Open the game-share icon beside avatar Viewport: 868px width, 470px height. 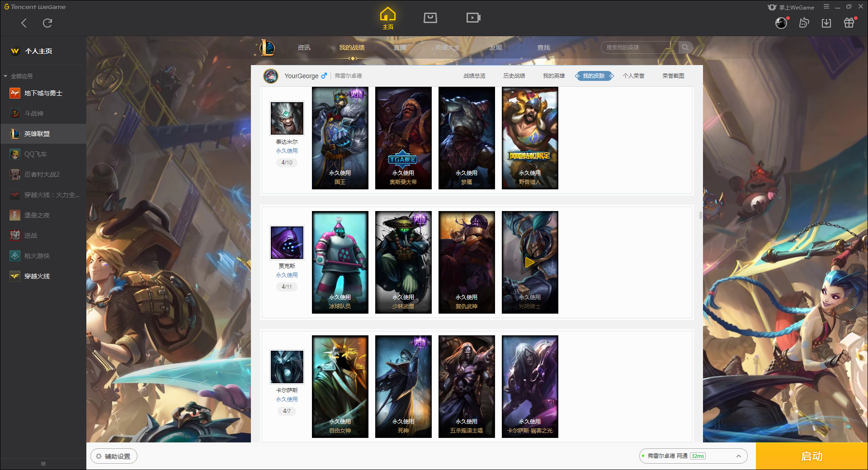point(804,23)
